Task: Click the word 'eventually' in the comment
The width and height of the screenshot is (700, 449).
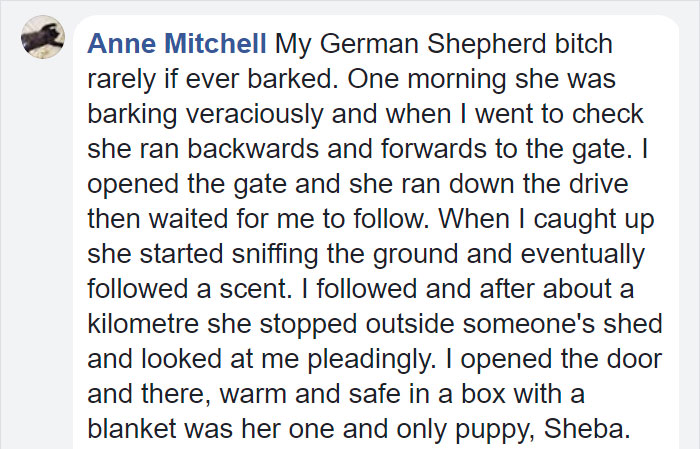Action: (x=583, y=254)
